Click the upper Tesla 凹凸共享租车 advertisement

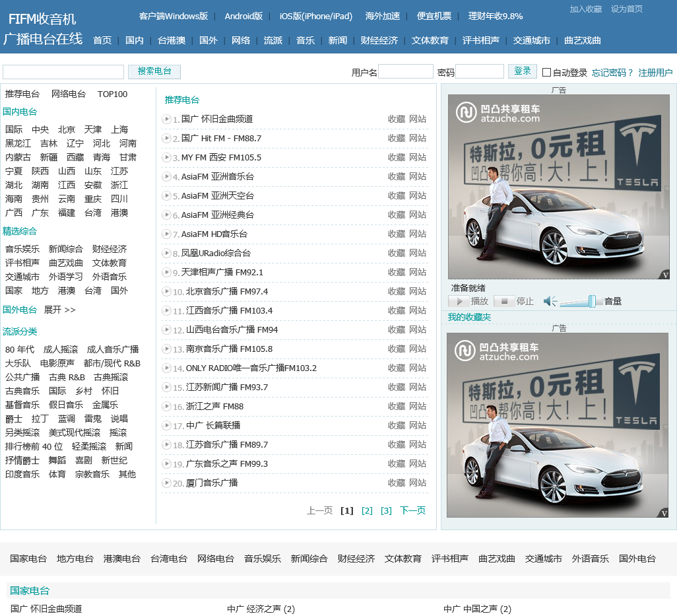pos(559,187)
